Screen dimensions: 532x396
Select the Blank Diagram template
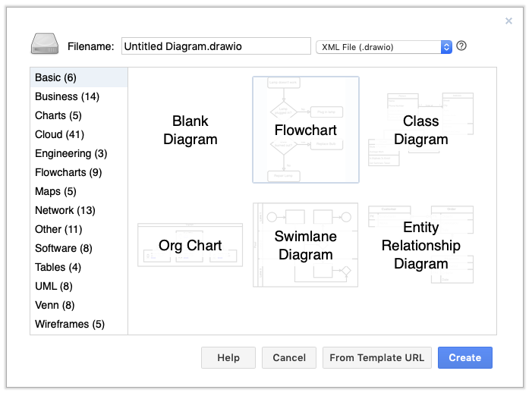point(190,130)
